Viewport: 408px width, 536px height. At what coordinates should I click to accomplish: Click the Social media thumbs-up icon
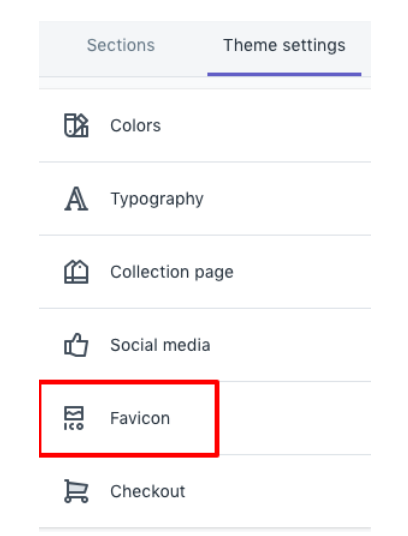tap(76, 345)
